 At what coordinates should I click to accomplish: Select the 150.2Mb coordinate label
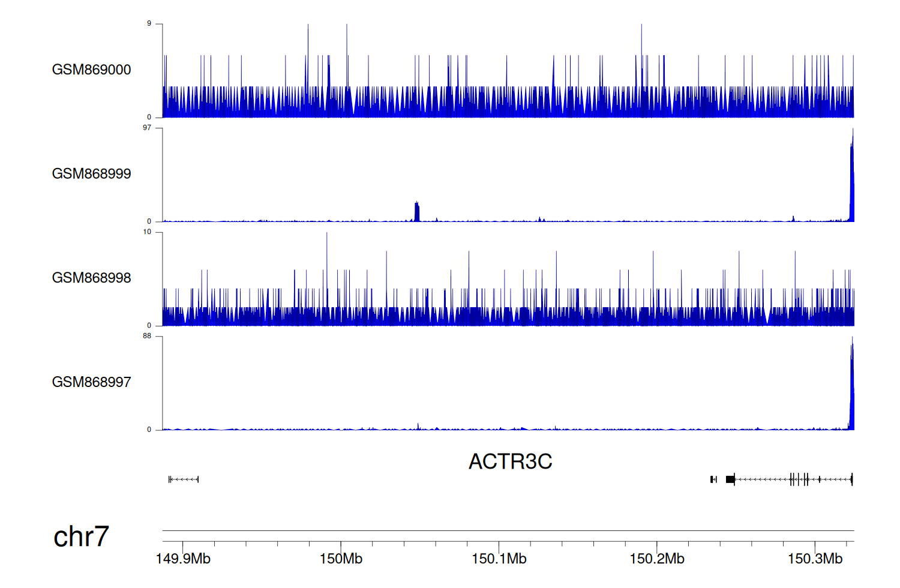click(656, 559)
